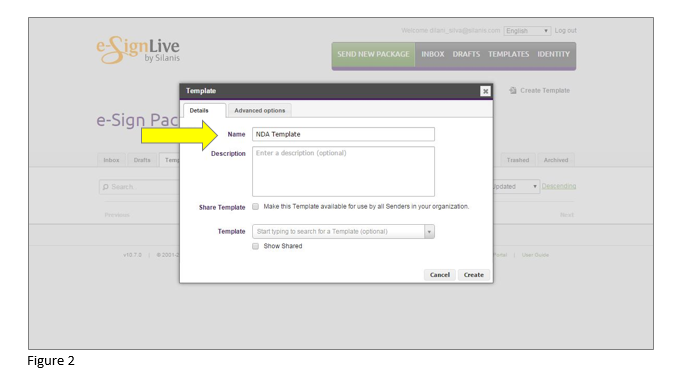
Task: Click into the Description text area
Action: tap(343, 172)
